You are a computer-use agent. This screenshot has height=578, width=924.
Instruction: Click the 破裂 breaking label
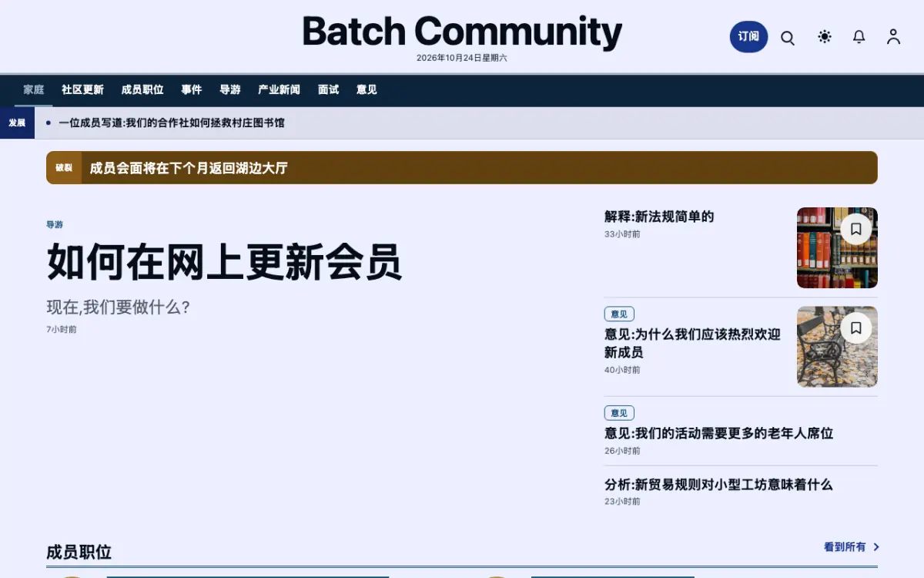coord(64,168)
